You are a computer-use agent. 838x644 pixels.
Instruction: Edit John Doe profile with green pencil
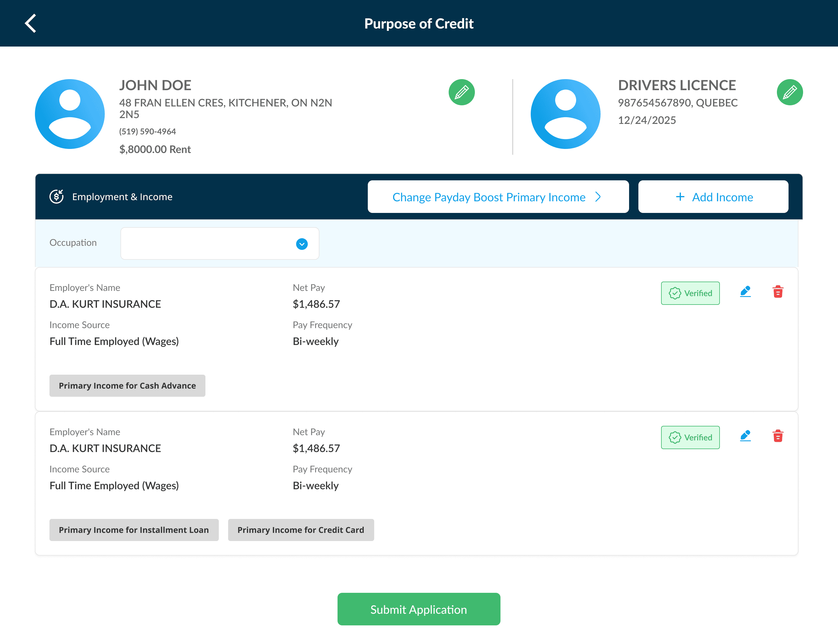pyautogui.click(x=461, y=92)
